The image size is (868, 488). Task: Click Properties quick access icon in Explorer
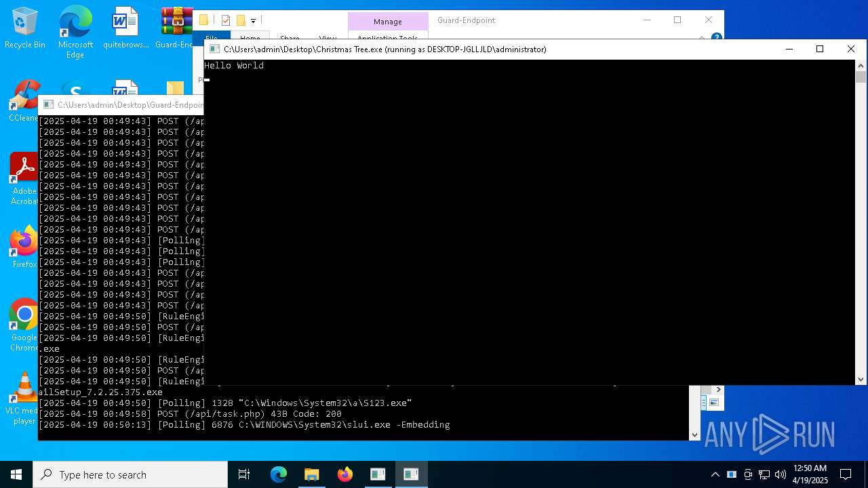[226, 20]
